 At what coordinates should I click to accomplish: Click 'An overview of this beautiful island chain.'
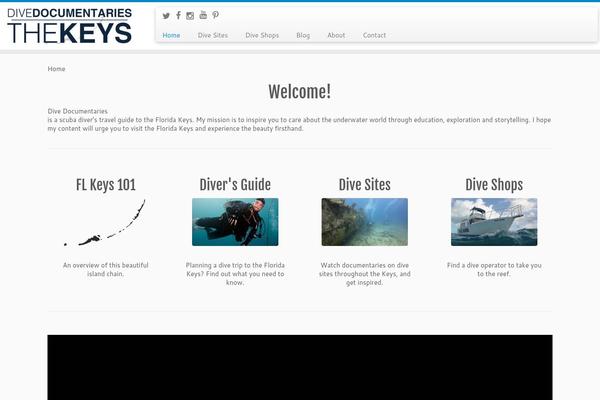point(106,269)
